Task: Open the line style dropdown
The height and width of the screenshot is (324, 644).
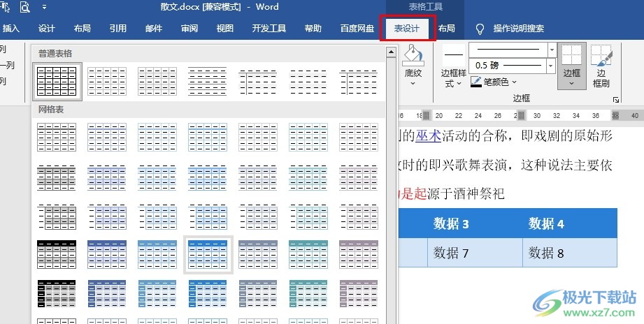Action: pyautogui.click(x=552, y=50)
